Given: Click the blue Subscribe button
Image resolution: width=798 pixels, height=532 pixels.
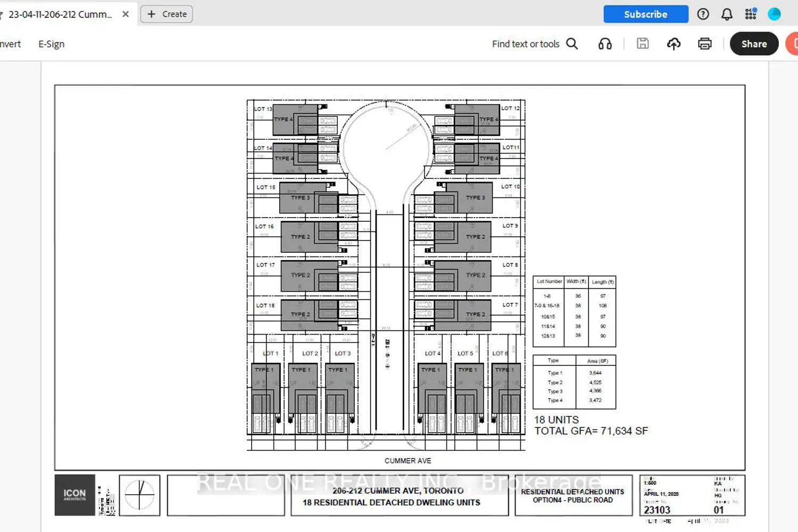Looking at the screenshot, I should (646, 14).
